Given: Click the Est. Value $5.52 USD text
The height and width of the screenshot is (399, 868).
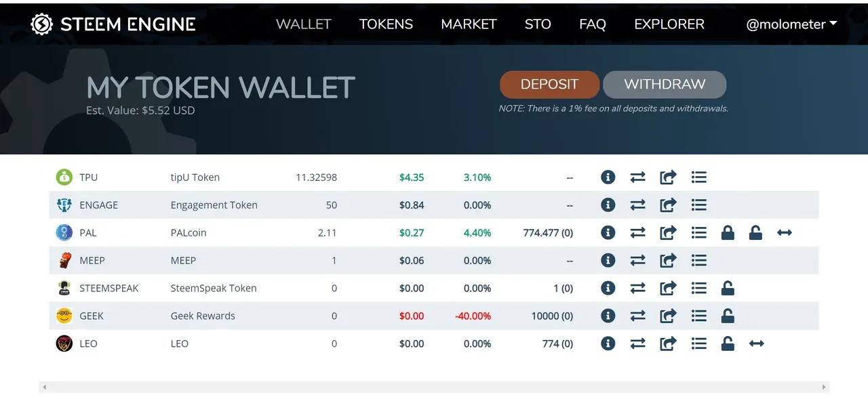Looking at the screenshot, I should point(140,110).
